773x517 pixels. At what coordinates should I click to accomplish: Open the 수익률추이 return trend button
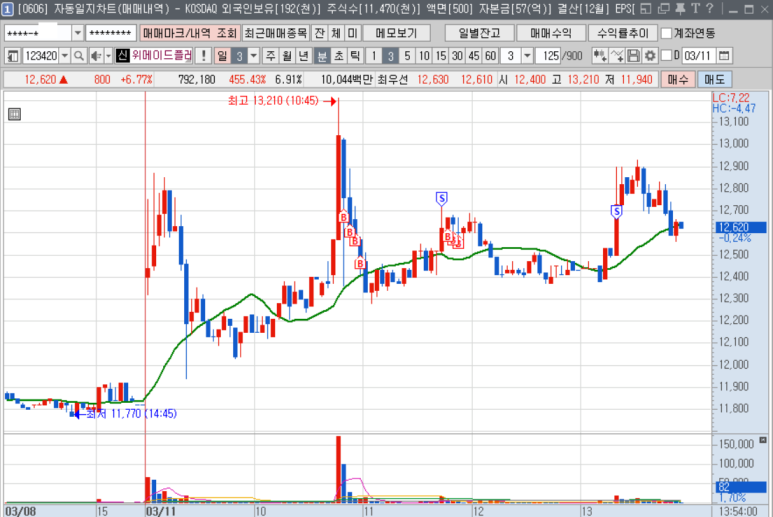pyautogui.click(x=623, y=33)
